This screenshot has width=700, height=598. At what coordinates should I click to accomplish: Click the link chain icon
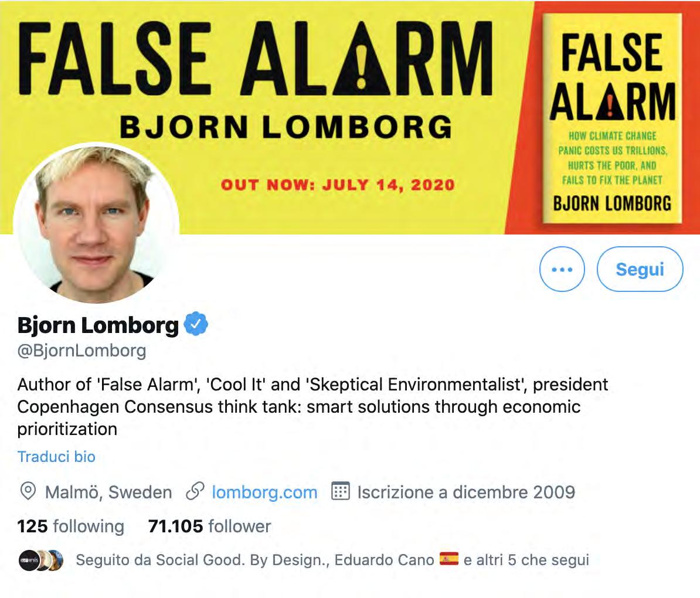point(195,492)
